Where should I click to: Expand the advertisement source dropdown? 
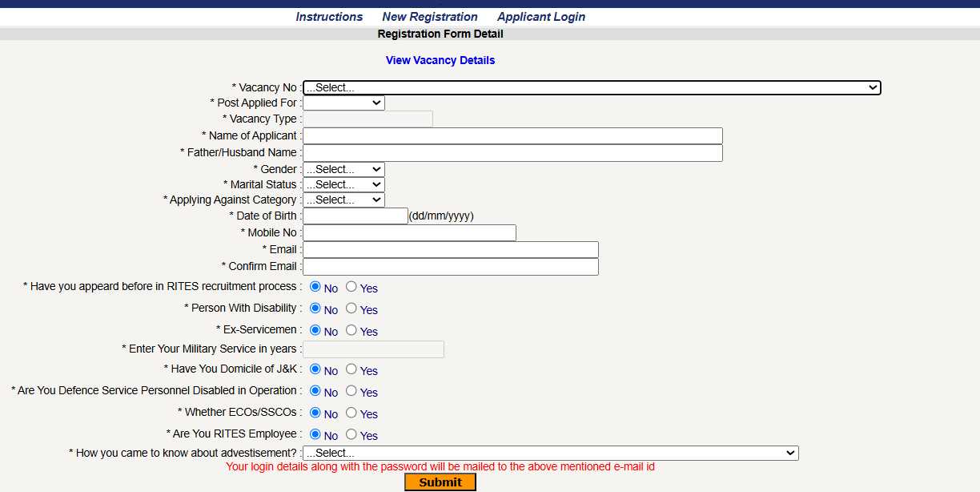[x=550, y=454]
